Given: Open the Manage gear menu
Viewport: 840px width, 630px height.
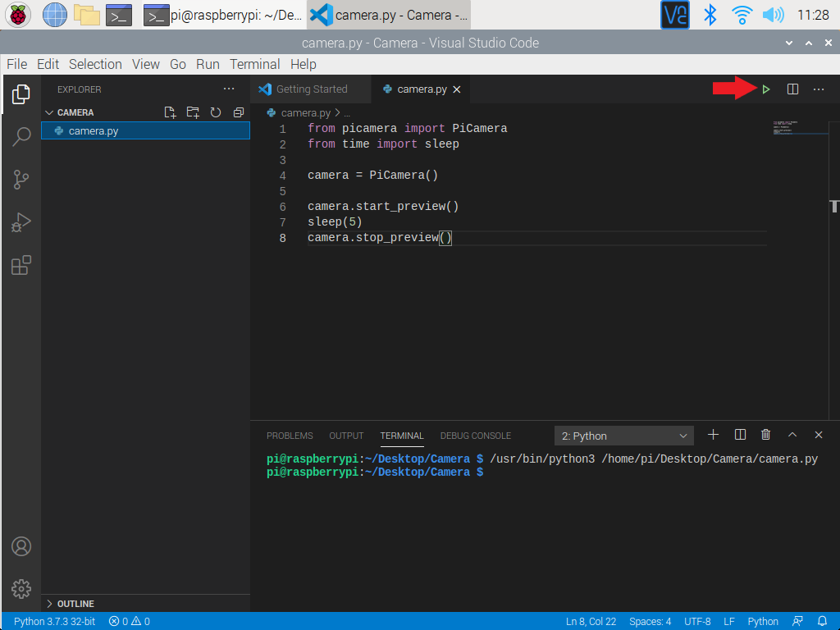Looking at the screenshot, I should coord(21,588).
